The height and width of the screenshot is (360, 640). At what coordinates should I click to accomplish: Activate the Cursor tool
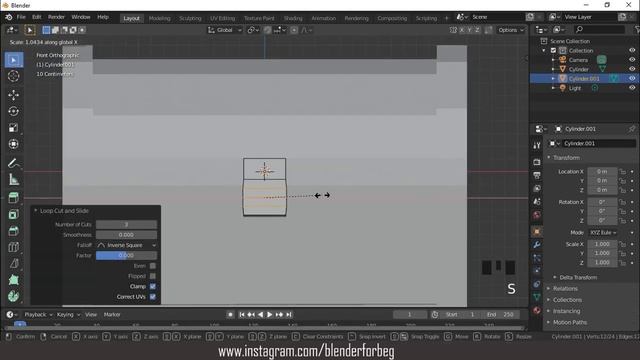(x=13, y=76)
